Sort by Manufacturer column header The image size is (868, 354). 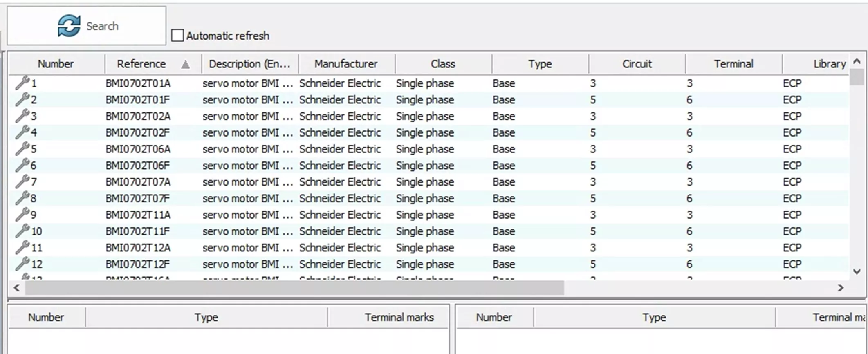click(346, 64)
